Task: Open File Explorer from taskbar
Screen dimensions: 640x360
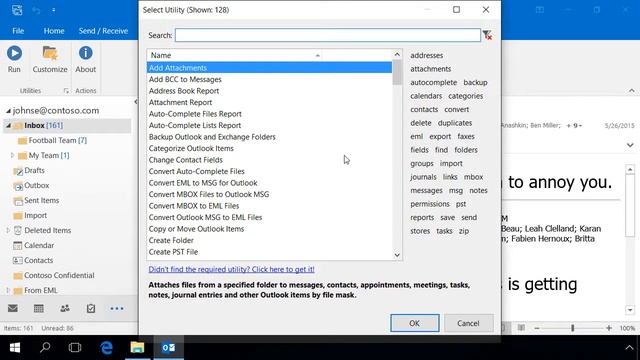Action: click(137, 347)
